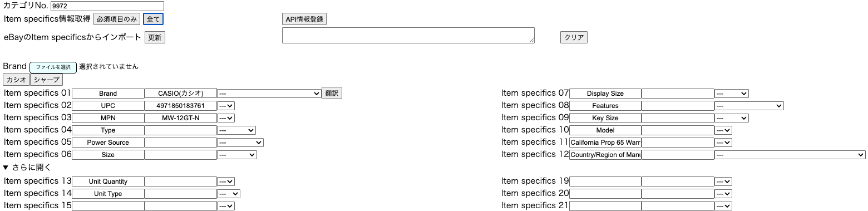Open the Display Size dropdown
Viewport: 868px width, 211px height.
(x=732, y=94)
